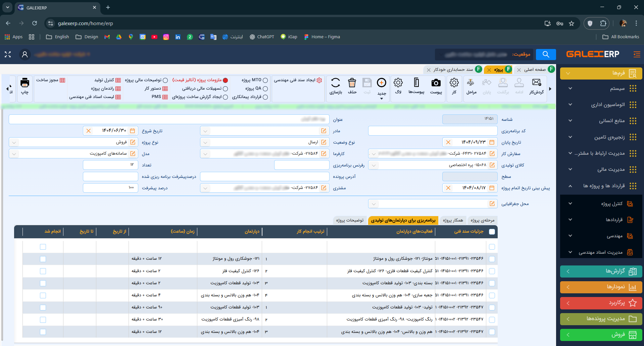This screenshot has height=346, width=644.
Task: Click edit icon in کالای تولیدی field
Action: [492, 165]
